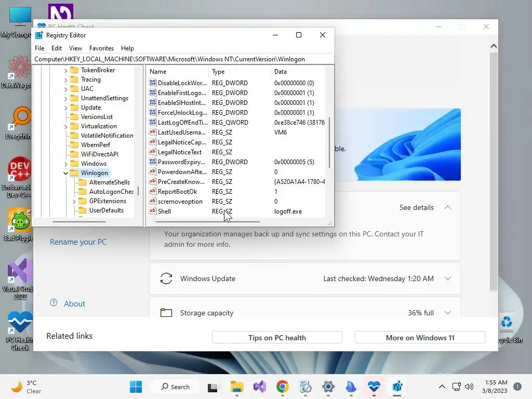Open the Favorites menu in Registry Editor

coord(101,48)
